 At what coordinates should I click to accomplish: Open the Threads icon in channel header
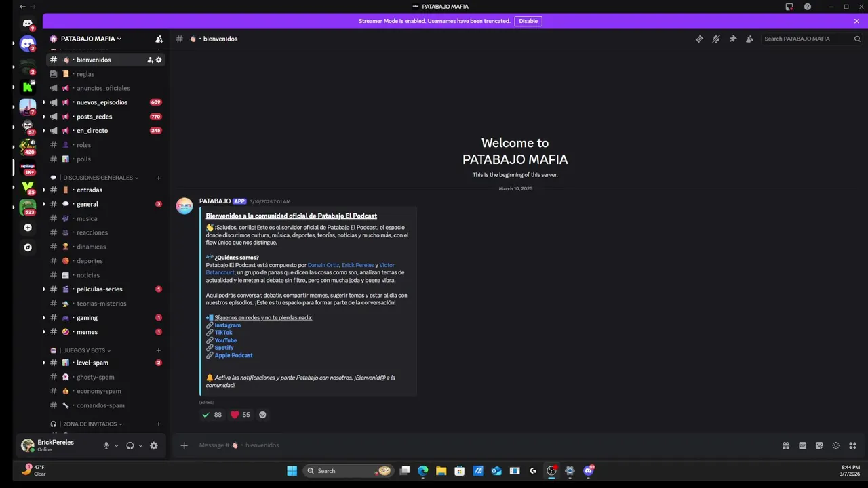[x=699, y=39]
